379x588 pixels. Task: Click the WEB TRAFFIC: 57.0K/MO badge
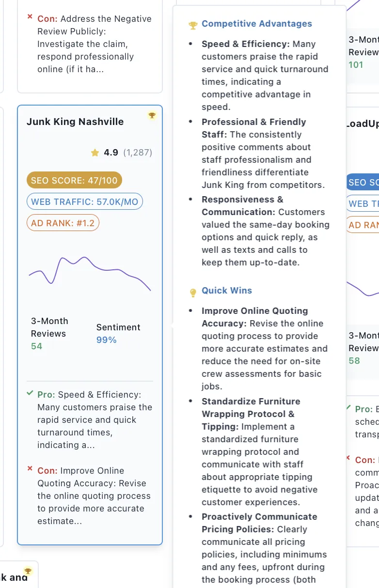point(85,202)
